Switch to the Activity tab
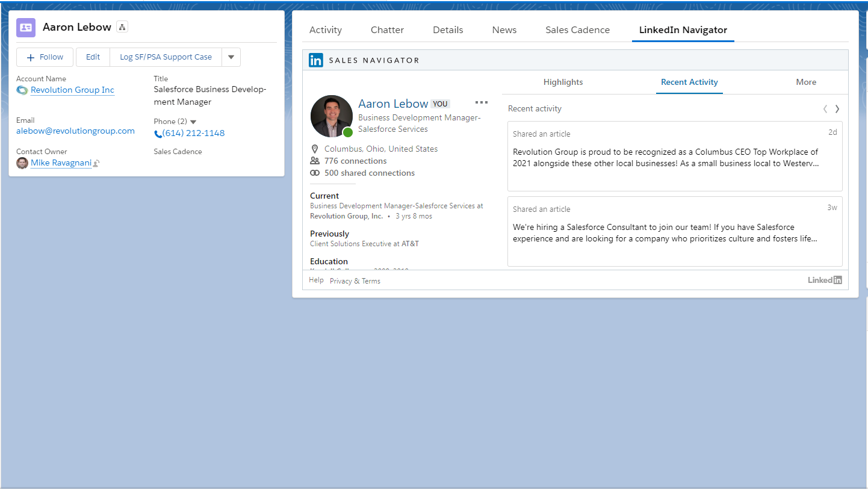The height and width of the screenshot is (490, 868). (x=326, y=29)
